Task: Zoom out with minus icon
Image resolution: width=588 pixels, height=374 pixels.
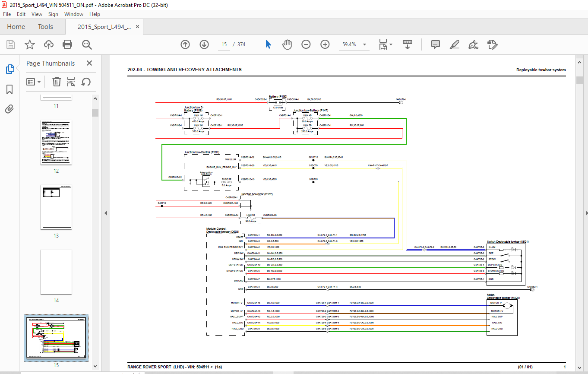Action: point(306,44)
